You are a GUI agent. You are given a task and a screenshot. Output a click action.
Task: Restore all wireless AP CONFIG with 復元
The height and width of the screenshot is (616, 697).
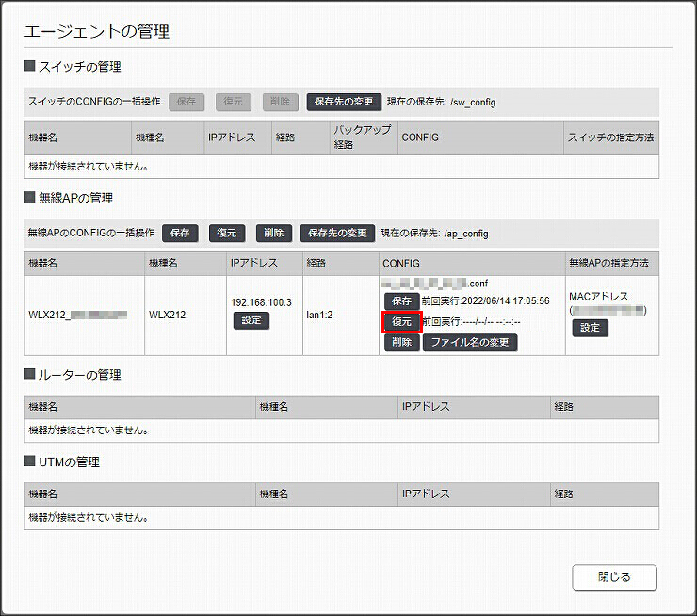pyautogui.click(x=227, y=233)
